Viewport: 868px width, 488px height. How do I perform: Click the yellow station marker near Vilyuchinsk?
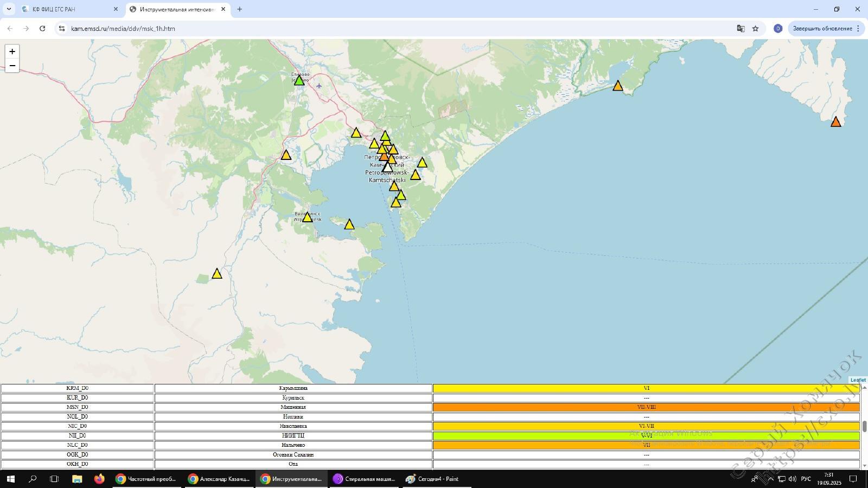(x=307, y=217)
